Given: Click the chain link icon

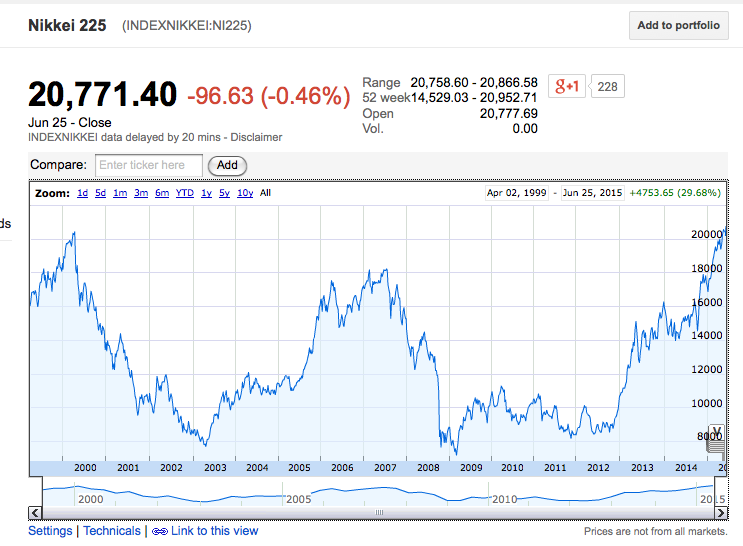Looking at the screenshot, I should [160, 532].
